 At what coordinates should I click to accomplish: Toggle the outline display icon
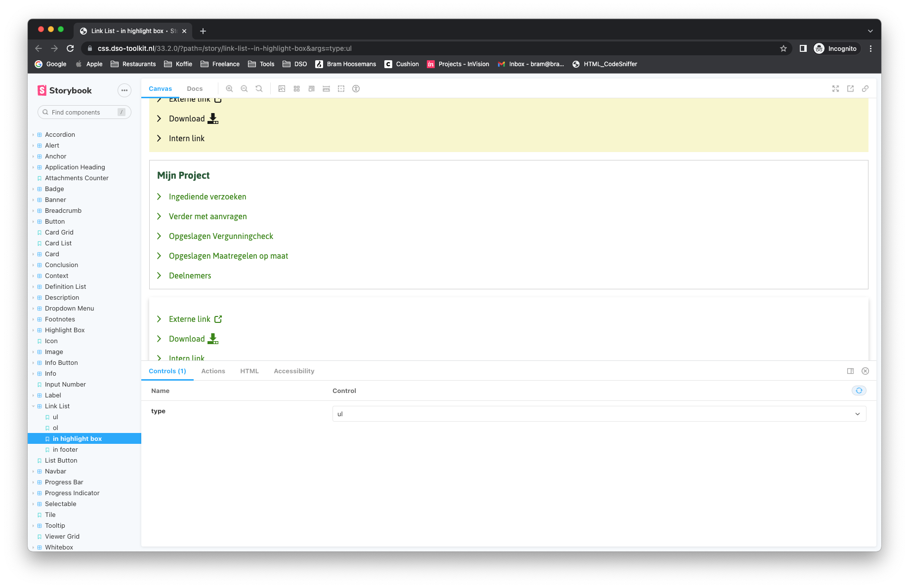pyautogui.click(x=341, y=88)
